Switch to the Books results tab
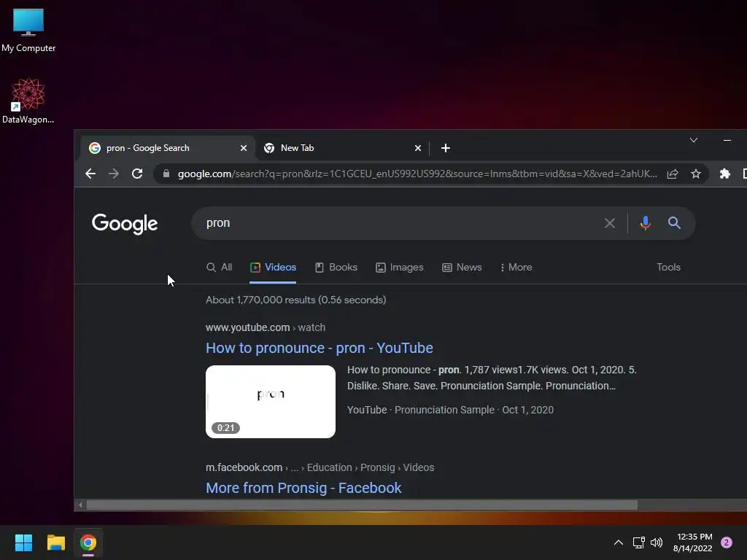Viewport: 747px width, 560px height. [x=336, y=267]
